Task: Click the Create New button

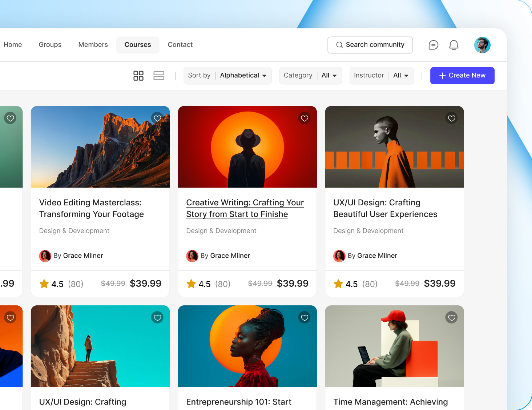Action: 462,76
